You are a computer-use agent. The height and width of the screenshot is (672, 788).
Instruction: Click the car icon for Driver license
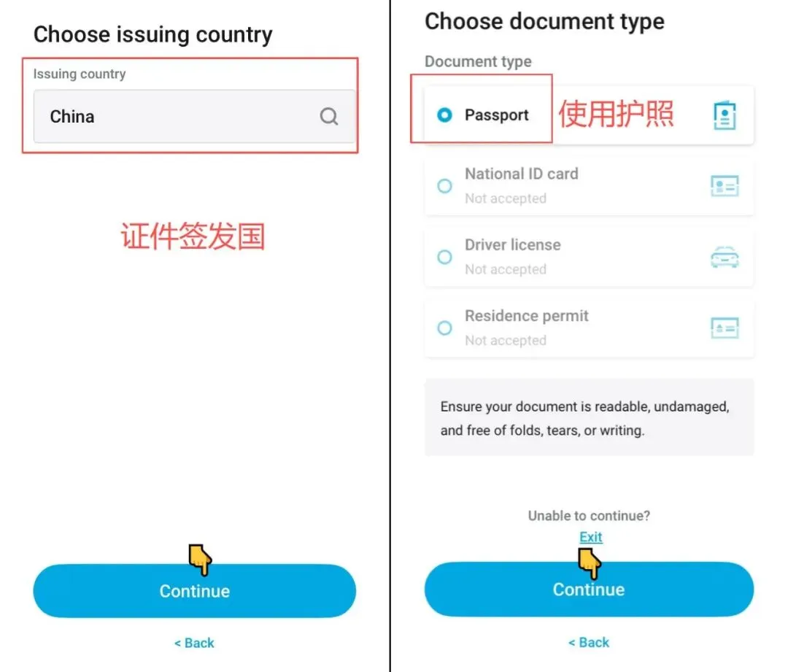click(x=725, y=257)
